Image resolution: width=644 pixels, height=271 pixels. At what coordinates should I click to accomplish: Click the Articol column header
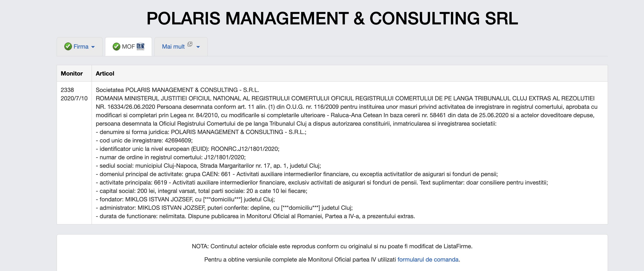(105, 73)
